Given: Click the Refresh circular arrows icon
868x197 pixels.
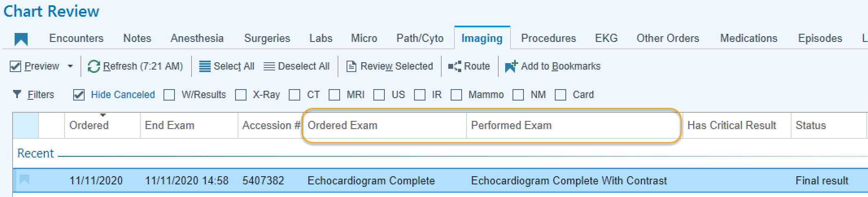Looking at the screenshot, I should [94, 66].
